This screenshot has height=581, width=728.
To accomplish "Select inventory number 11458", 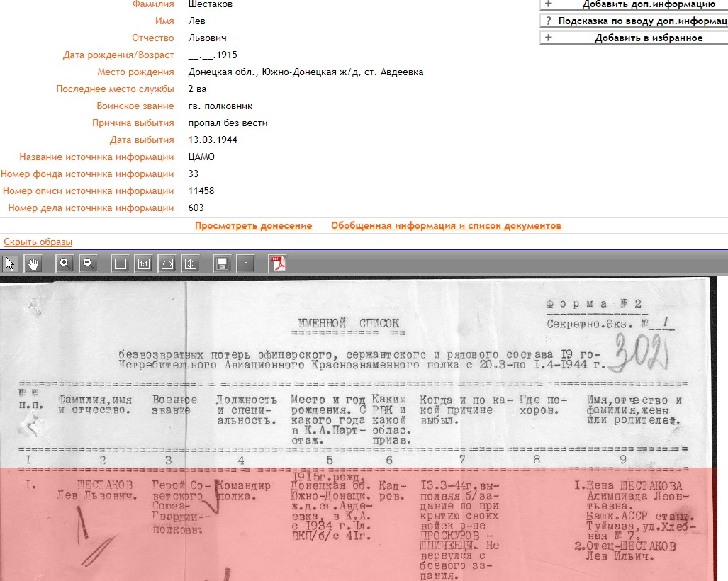I will 201,191.
